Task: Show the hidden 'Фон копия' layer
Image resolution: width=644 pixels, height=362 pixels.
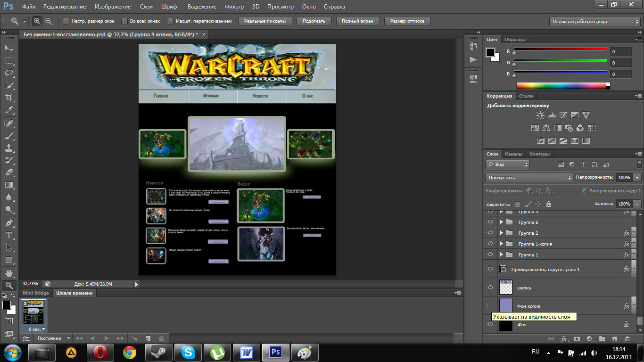Action: [x=490, y=305]
